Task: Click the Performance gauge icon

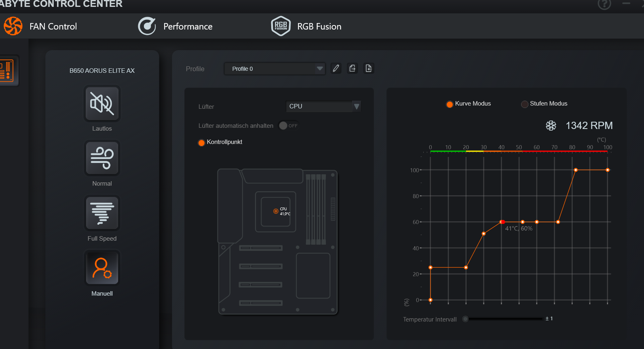Action: (147, 26)
